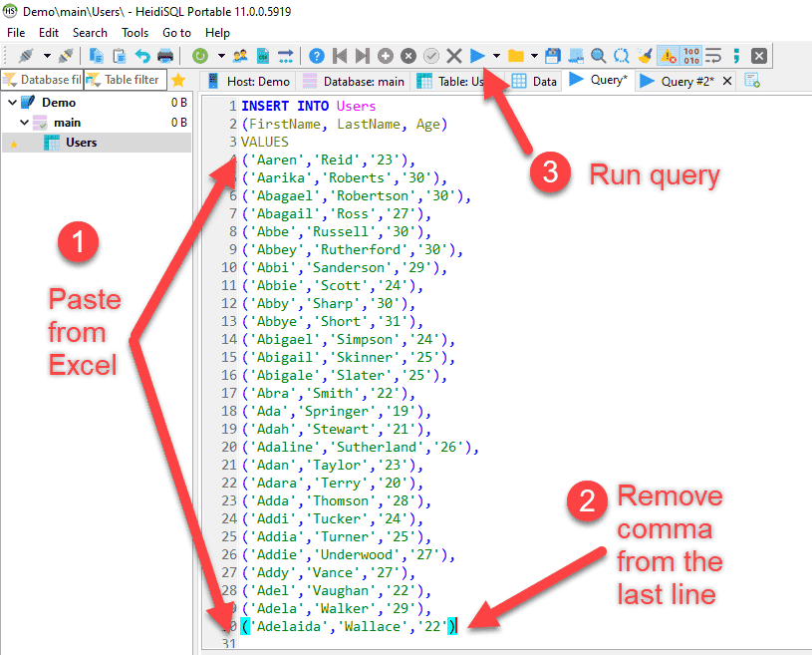
Task: Open the Help menu
Action: pos(217,33)
